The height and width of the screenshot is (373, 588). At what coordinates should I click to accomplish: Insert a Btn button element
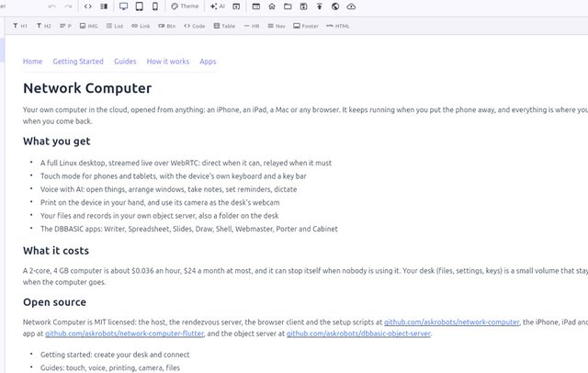coord(167,26)
